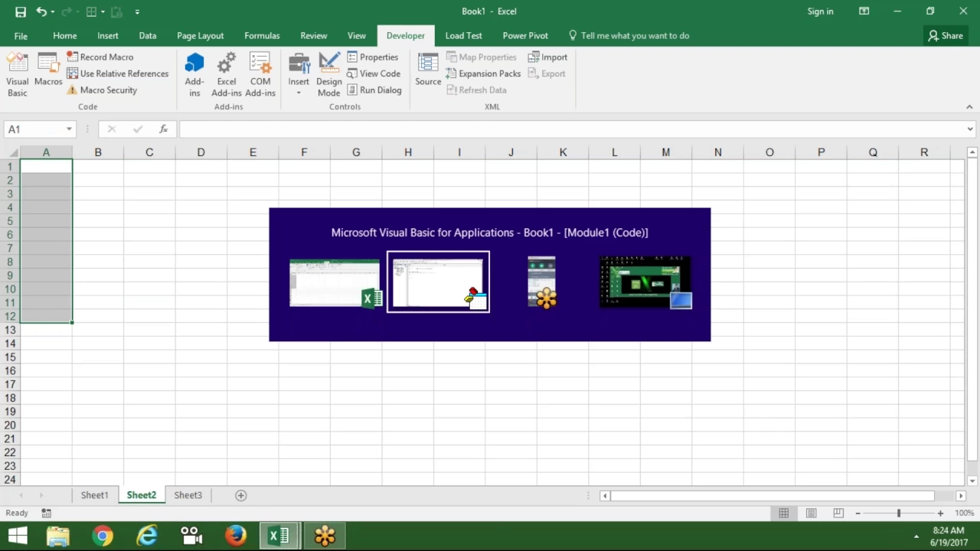Open Windows Start menu
The image size is (980, 551).
click(x=17, y=536)
